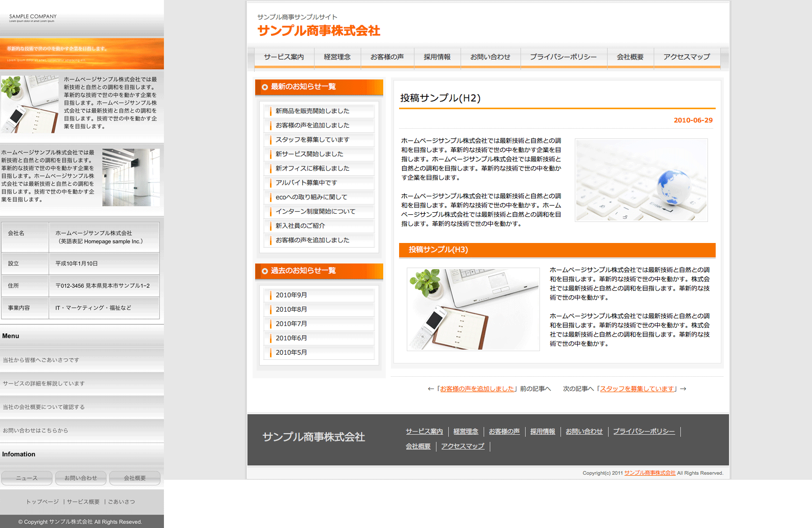Follow previous article link お客様の声を追加しました
The height and width of the screenshot is (528, 812).
point(477,389)
